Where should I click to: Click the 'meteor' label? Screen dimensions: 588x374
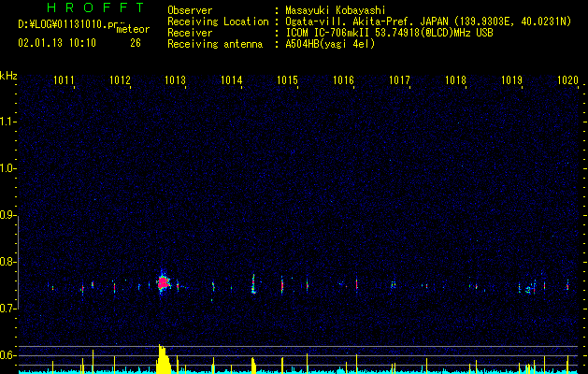(133, 29)
